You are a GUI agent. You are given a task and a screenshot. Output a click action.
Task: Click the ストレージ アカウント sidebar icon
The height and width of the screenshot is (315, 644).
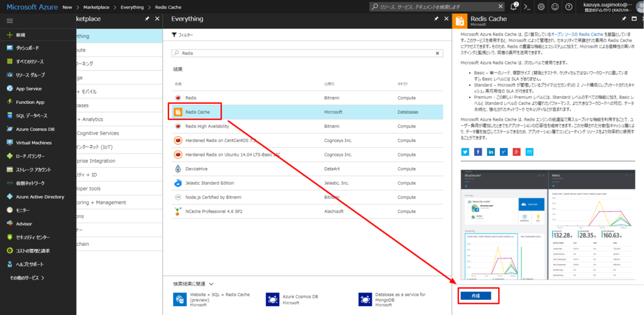[10, 170]
